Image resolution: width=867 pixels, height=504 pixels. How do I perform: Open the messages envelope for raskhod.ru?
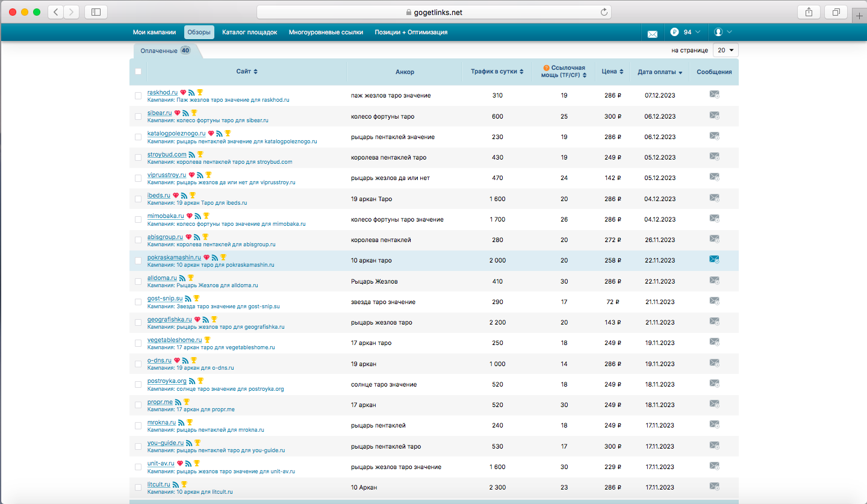(x=715, y=95)
